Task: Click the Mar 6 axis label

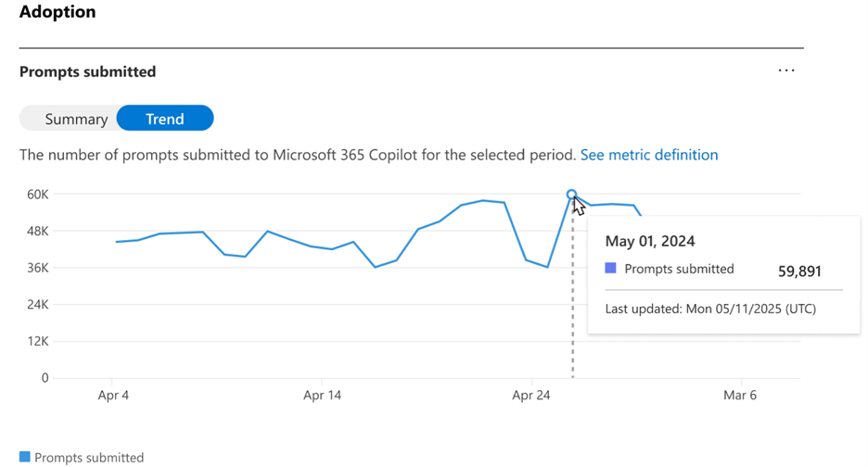Action: tap(740, 395)
